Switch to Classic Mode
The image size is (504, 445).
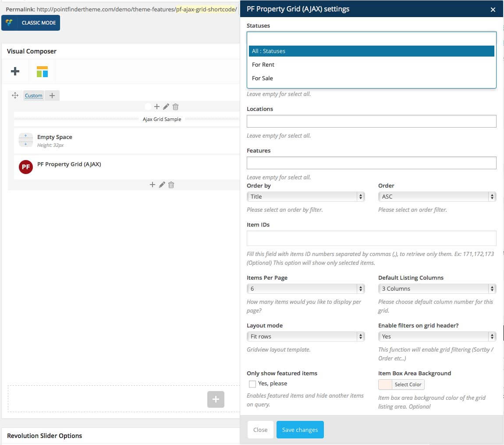click(x=31, y=23)
